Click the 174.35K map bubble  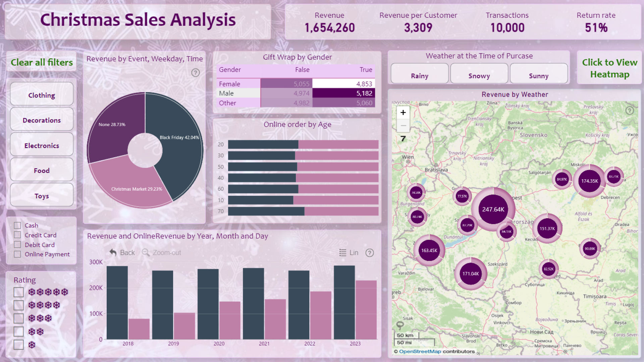pyautogui.click(x=589, y=181)
